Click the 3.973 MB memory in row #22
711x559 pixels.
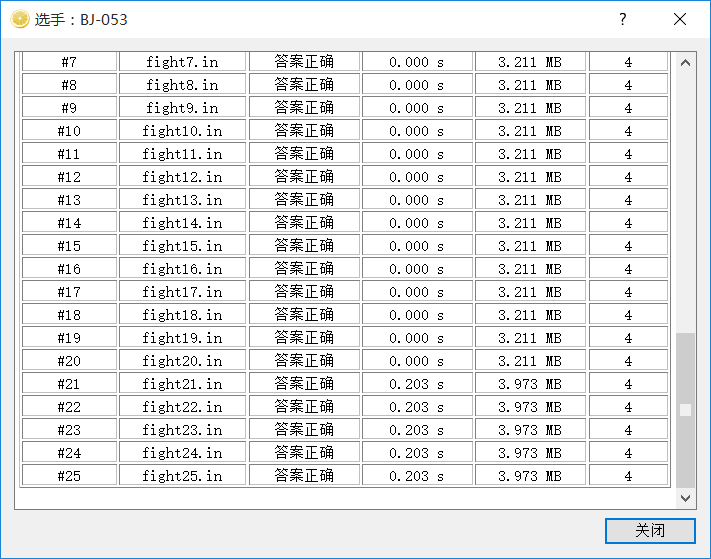531,407
